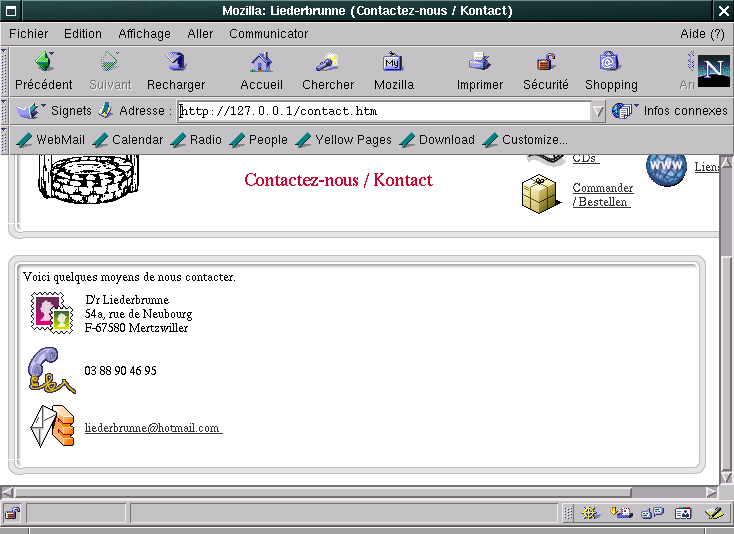Click the Mozilla toolbar icon

[x=393, y=63]
